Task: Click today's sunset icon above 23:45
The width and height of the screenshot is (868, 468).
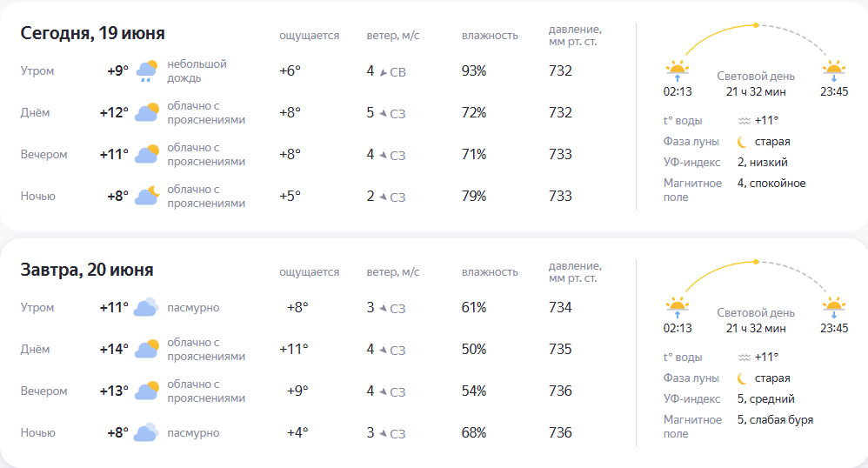Action: [x=834, y=70]
